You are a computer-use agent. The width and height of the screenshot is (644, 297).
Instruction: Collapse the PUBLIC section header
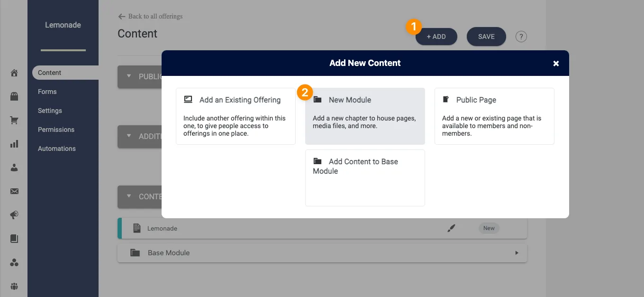(128, 76)
